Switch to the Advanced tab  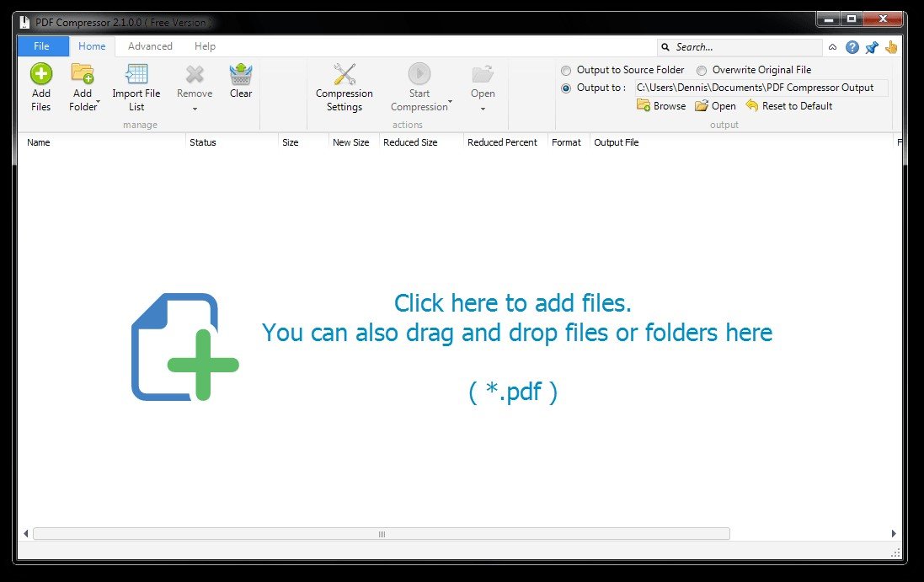[x=150, y=46]
